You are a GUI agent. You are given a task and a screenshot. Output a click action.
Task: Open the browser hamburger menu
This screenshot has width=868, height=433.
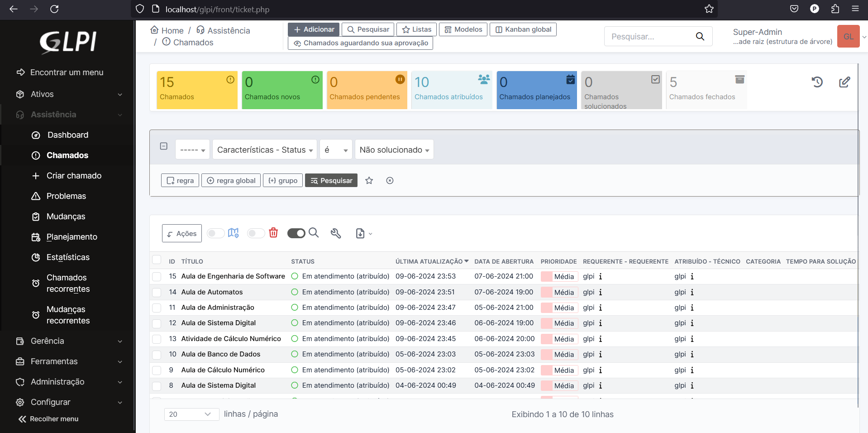point(855,9)
